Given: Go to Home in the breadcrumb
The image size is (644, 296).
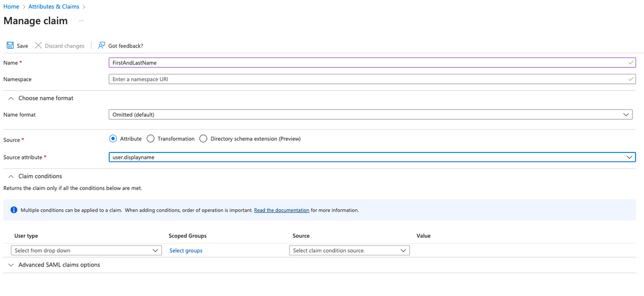Looking at the screenshot, I should pyautogui.click(x=11, y=6).
